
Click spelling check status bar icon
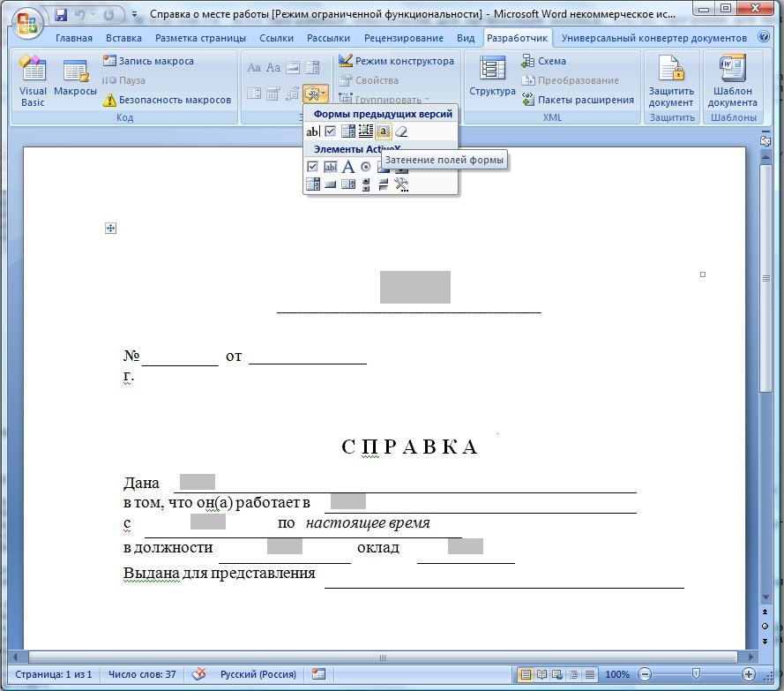click(198, 674)
